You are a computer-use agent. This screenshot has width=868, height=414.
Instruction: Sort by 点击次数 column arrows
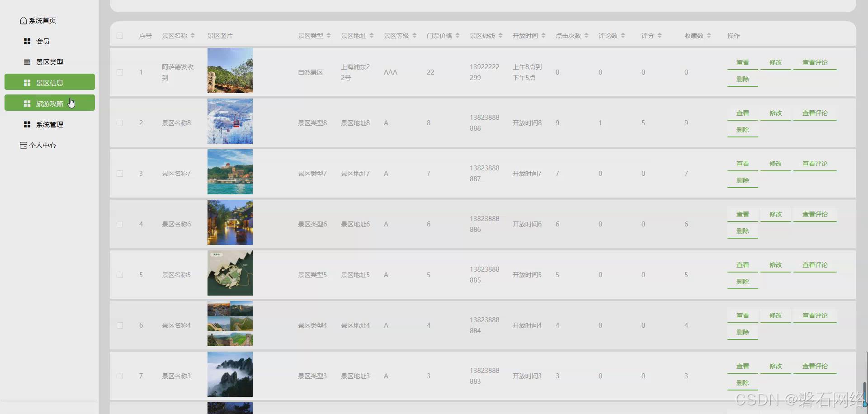tap(586, 36)
